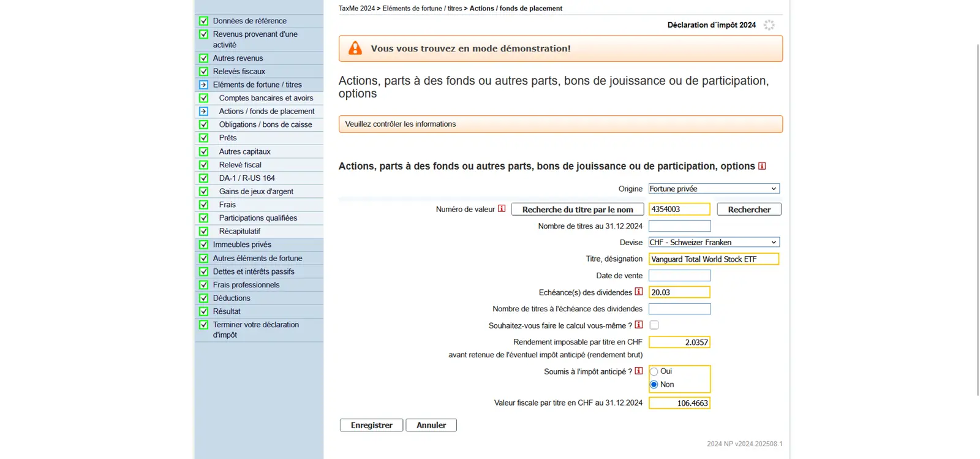
Task: Click the Nombre de titres au 31.12.2024 field
Action: tap(679, 226)
